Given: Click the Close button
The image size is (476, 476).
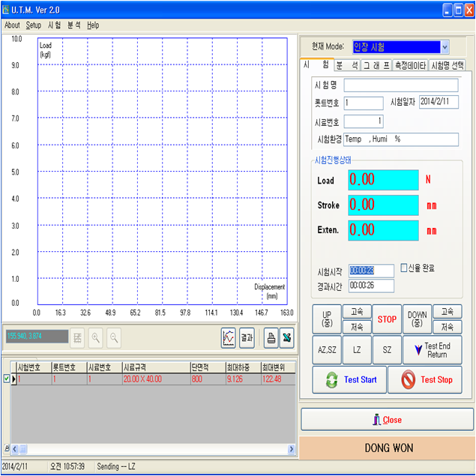Looking at the screenshot, I should point(387,420).
